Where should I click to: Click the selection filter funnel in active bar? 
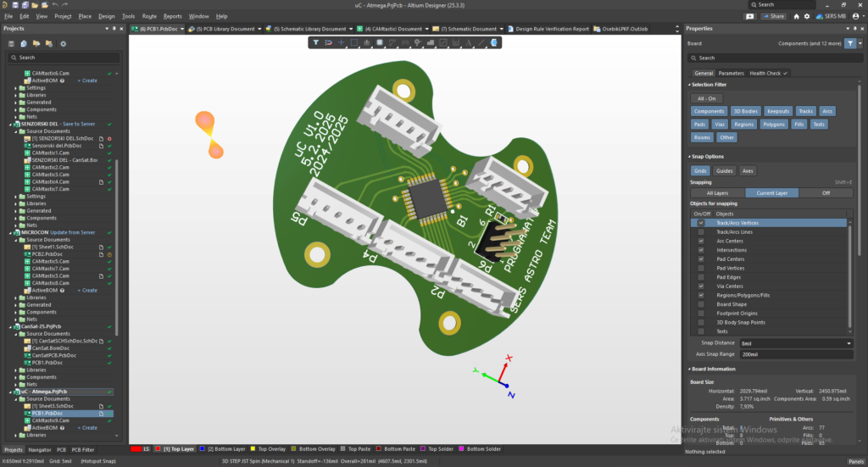coord(315,42)
